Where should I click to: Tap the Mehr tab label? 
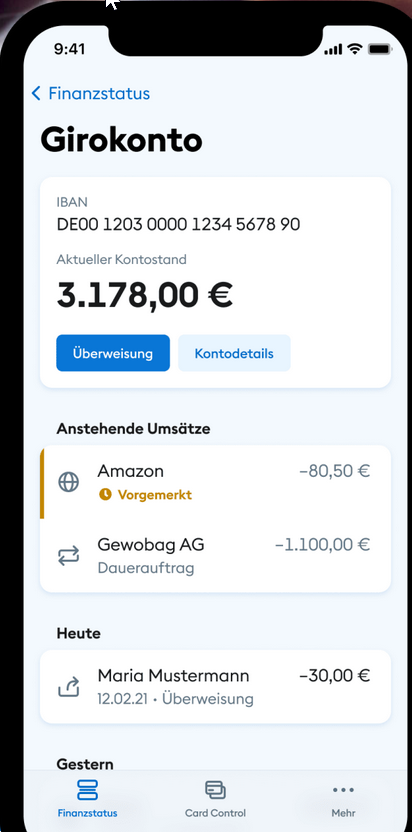tap(344, 813)
